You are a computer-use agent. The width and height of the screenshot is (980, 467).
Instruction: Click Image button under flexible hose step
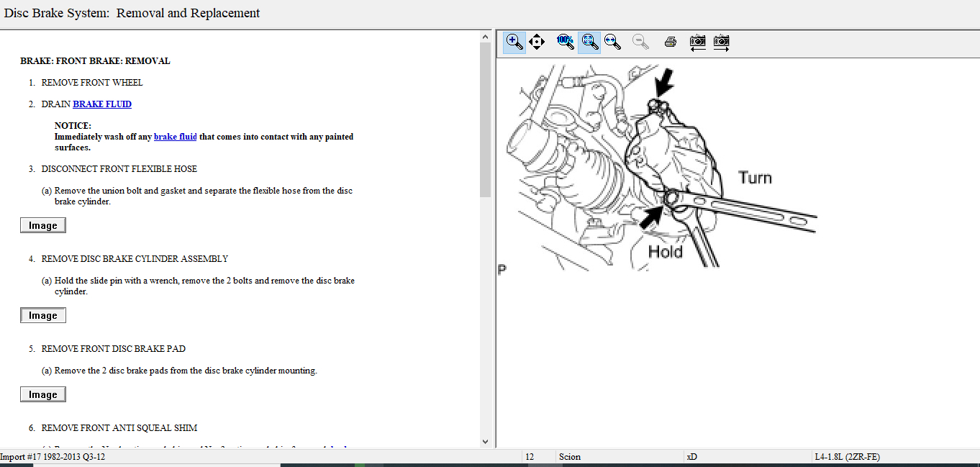coord(43,226)
